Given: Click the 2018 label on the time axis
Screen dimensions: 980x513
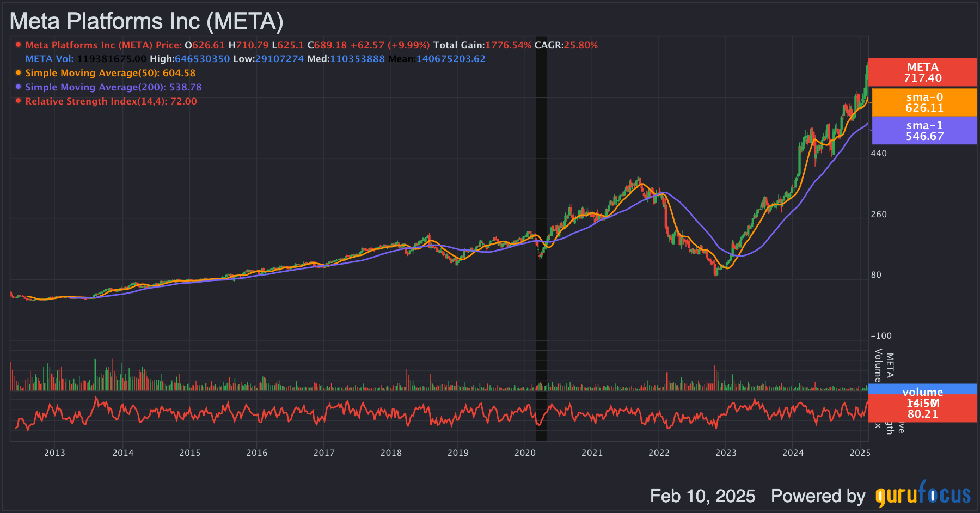Looking at the screenshot, I should point(391,453).
